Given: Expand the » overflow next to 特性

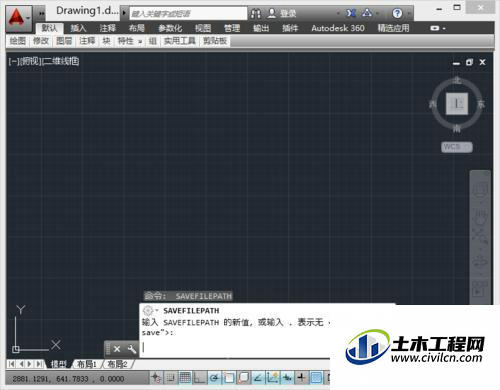Looking at the screenshot, I should coord(140,41).
